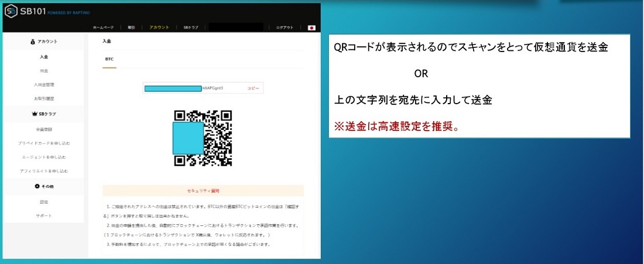Open お取引履歴 in the sidebar
The height and width of the screenshot is (264, 644).
(x=44, y=99)
